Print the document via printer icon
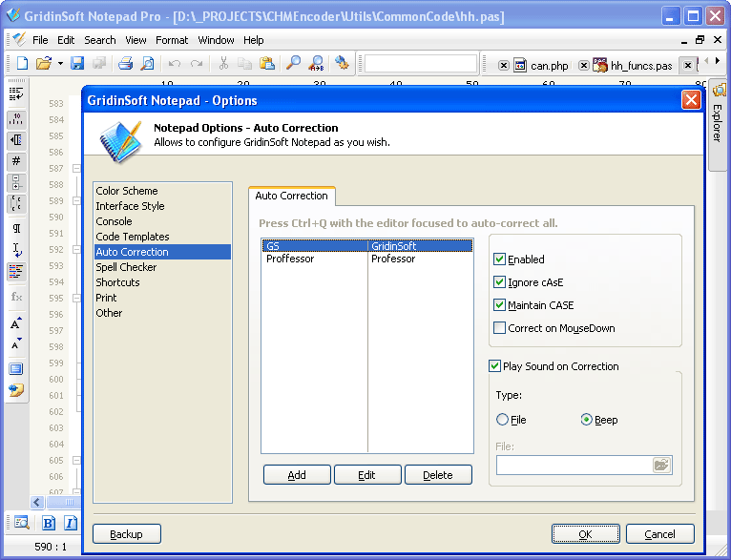Viewport: 731px width, 560px height. coord(125,63)
